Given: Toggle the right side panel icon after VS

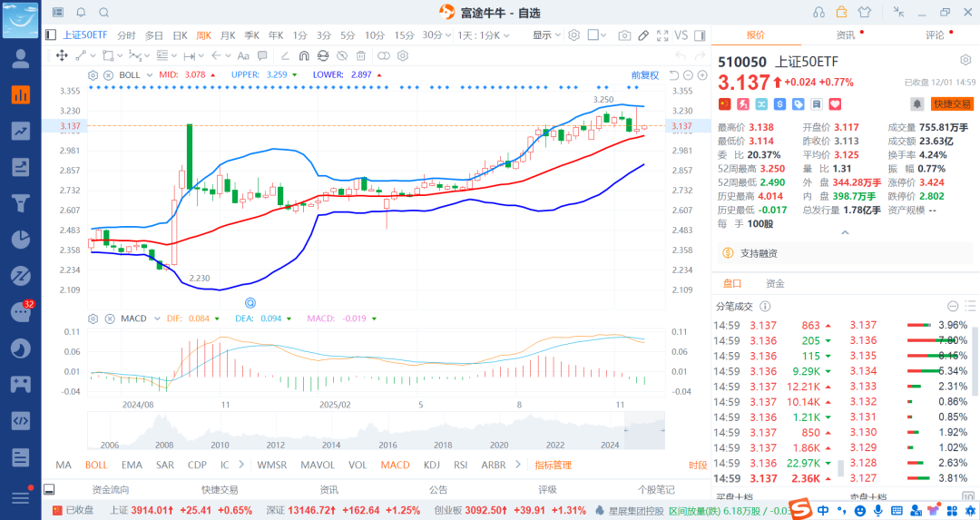Looking at the screenshot, I should pos(700,35).
